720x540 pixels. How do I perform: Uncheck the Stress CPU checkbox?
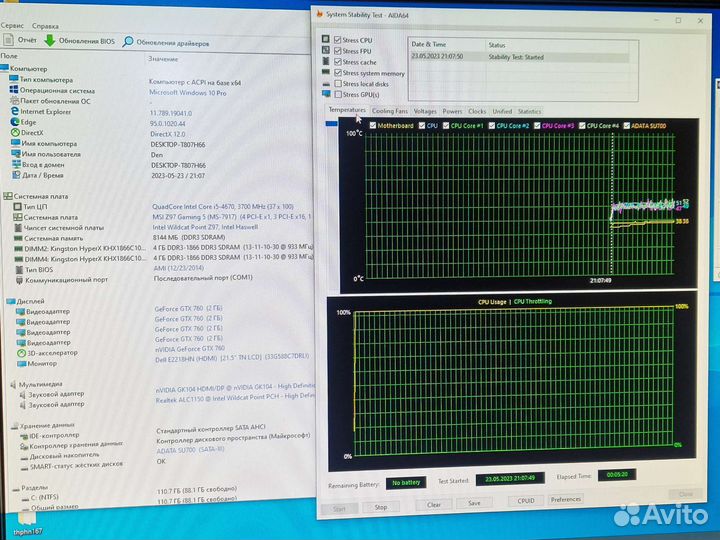tap(338, 40)
